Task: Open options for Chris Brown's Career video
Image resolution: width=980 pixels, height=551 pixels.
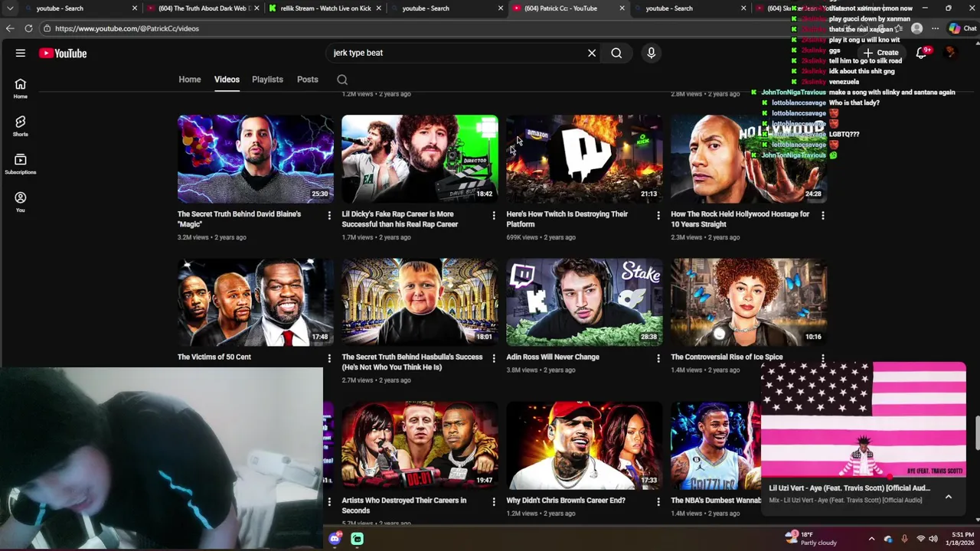Action: (658, 501)
